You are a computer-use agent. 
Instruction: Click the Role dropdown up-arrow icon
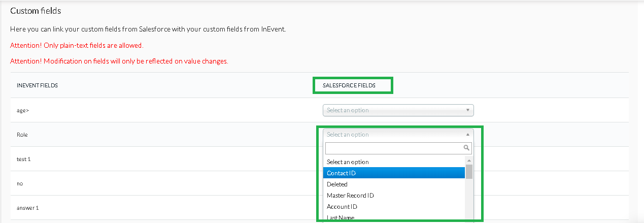(467, 135)
